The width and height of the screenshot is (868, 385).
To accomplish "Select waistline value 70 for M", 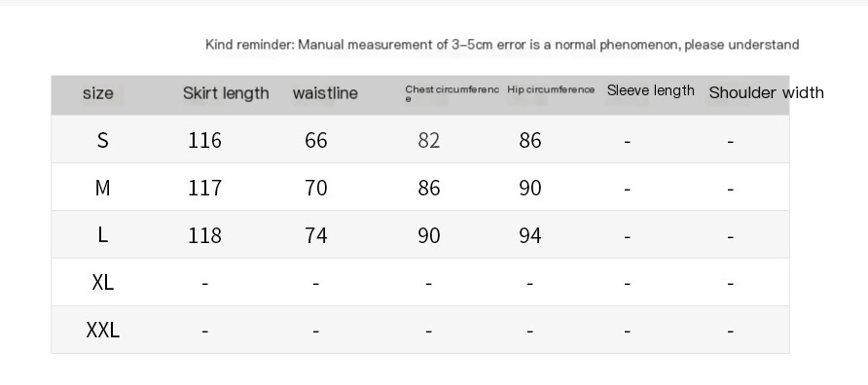I will (x=315, y=188).
